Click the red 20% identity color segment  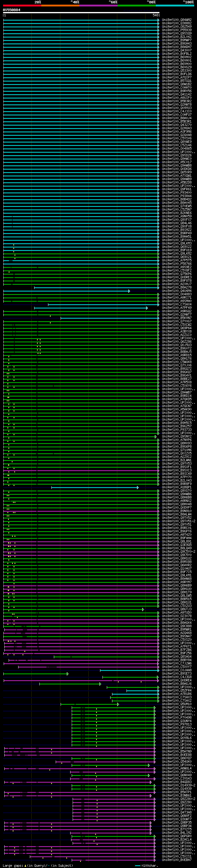pyautogui.click(x=22, y=6)
